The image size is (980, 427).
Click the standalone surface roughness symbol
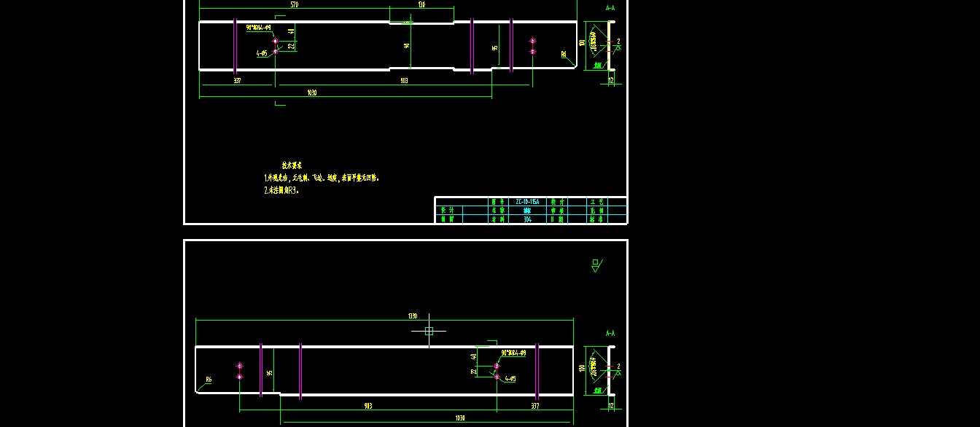tap(596, 265)
